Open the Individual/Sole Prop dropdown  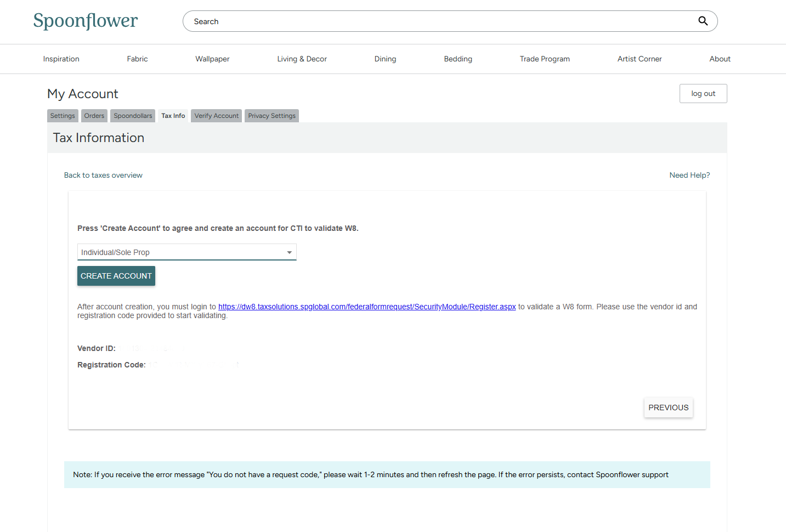(186, 252)
